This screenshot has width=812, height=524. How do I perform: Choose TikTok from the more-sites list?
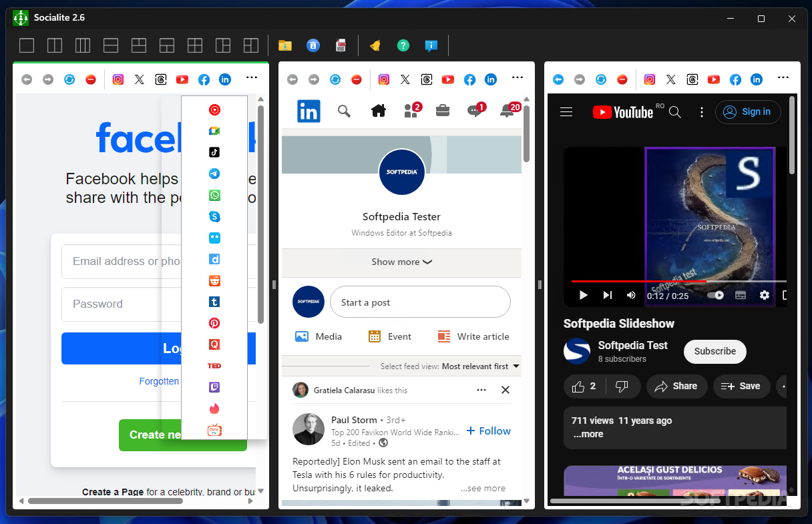tap(214, 152)
